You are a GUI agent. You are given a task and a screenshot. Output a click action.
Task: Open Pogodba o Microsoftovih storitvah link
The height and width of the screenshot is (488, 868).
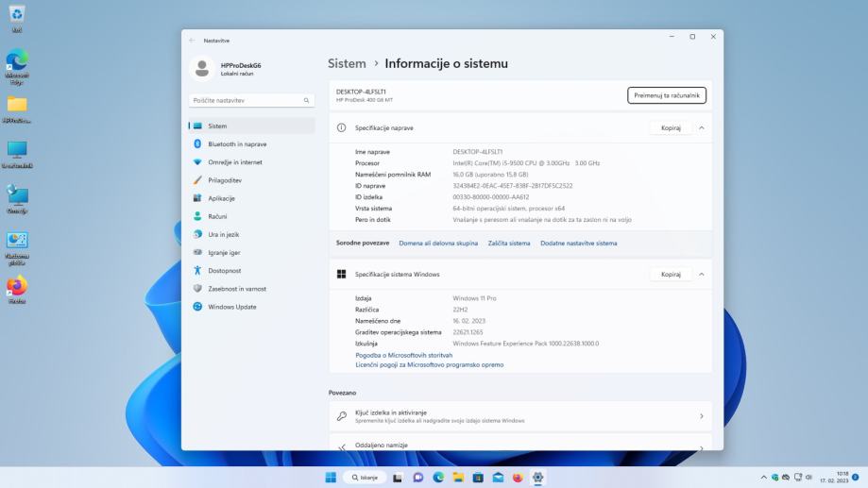coord(403,355)
